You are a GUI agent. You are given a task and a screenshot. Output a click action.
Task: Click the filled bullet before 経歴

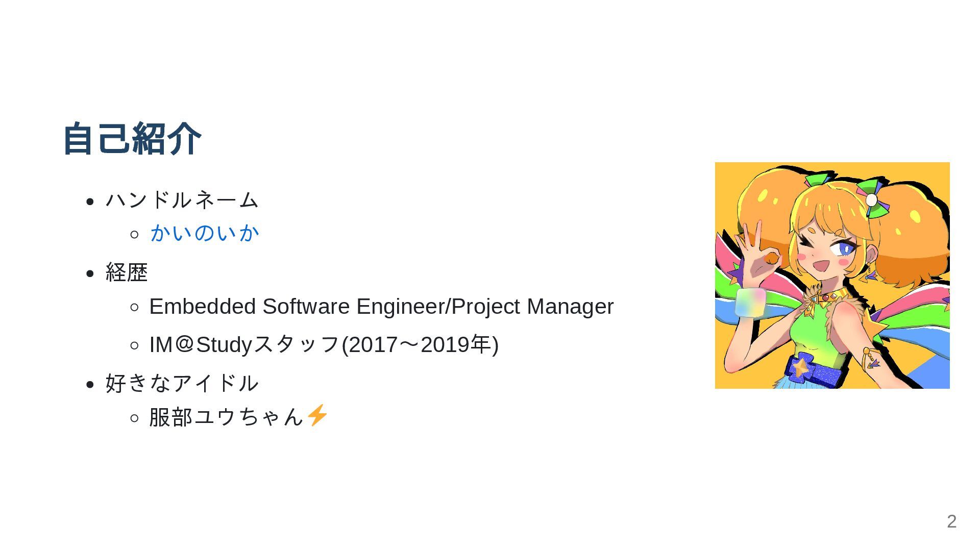pyautogui.click(x=90, y=274)
